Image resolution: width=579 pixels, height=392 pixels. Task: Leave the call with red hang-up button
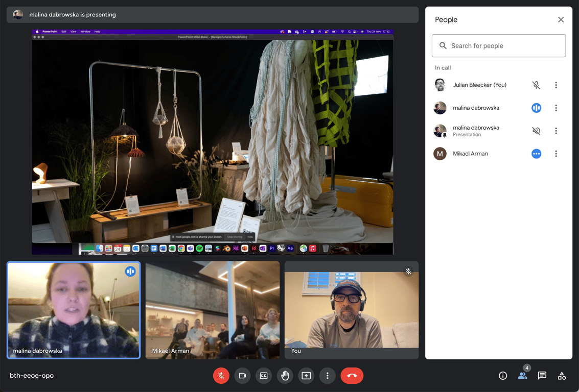coord(352,375)
